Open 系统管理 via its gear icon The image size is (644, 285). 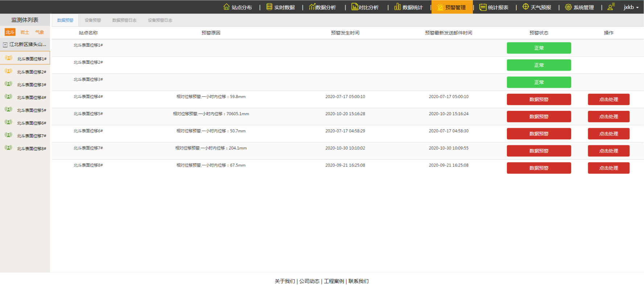[x=568, y=7]
